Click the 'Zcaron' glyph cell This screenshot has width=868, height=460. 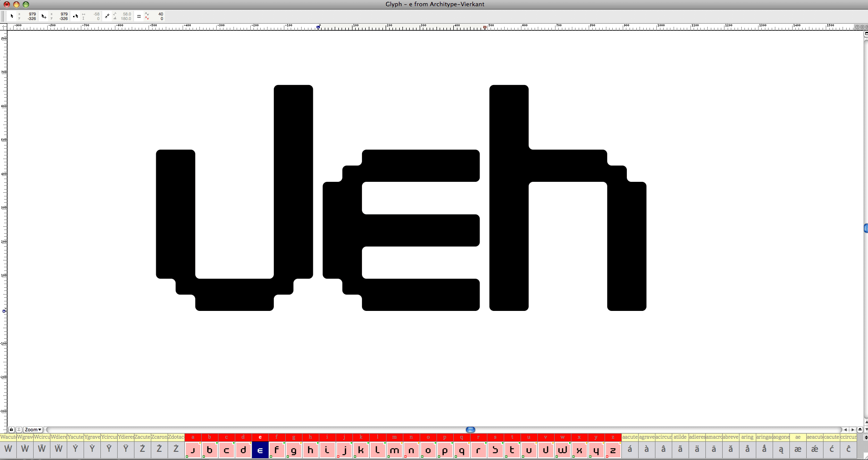tap(159, 449)
